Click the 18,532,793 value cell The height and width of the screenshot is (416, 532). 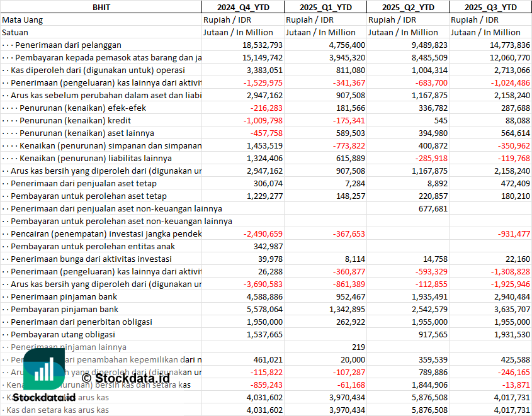(256, 45)
